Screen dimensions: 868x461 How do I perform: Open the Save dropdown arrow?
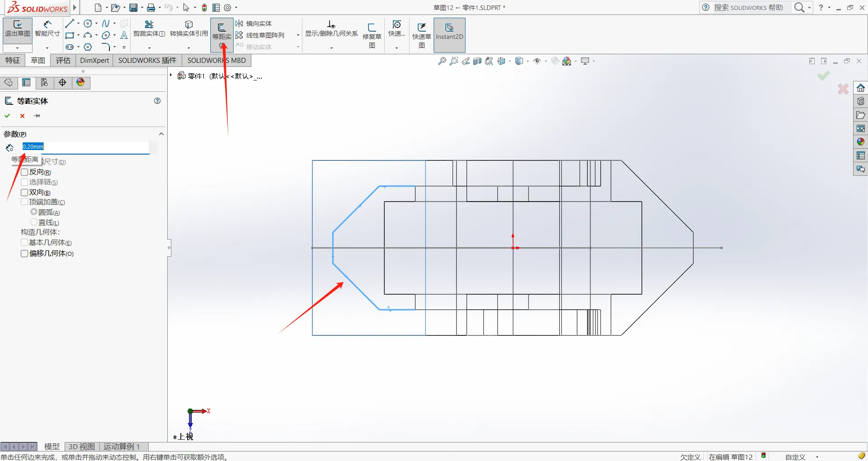click(142, 8)
